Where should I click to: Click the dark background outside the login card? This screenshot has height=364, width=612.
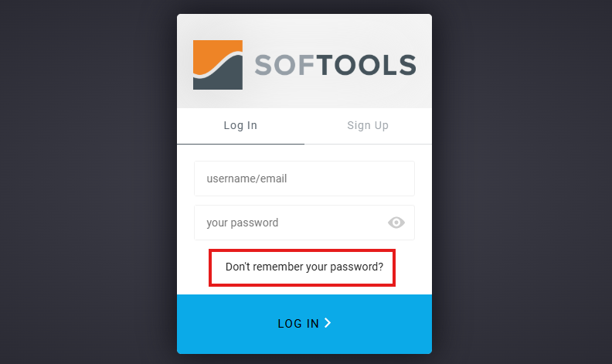pyautogui.click(x=86, y=182)
